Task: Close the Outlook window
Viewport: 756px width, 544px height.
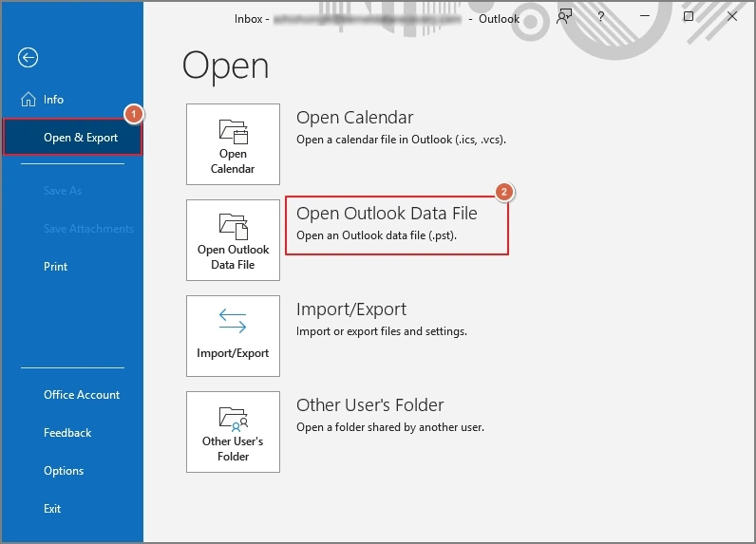Action: tap(732, 16)
